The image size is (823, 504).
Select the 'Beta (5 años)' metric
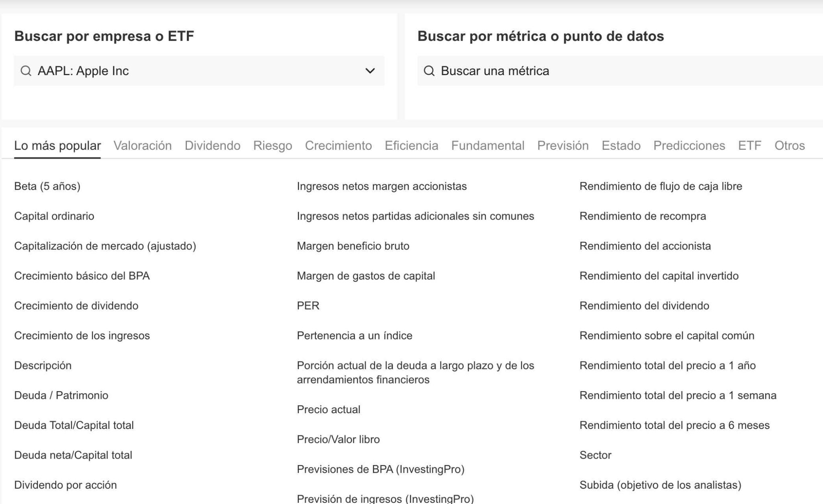[x=47, y=186]
